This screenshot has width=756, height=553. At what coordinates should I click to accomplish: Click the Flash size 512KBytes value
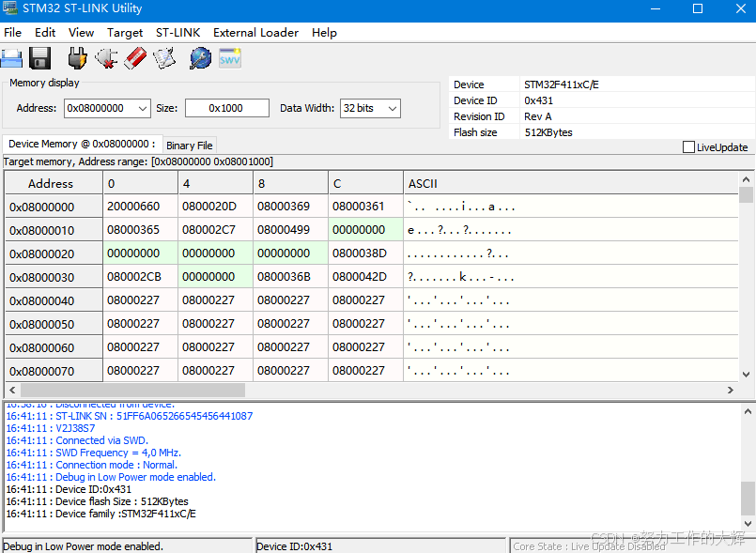[x=548, y=132]
